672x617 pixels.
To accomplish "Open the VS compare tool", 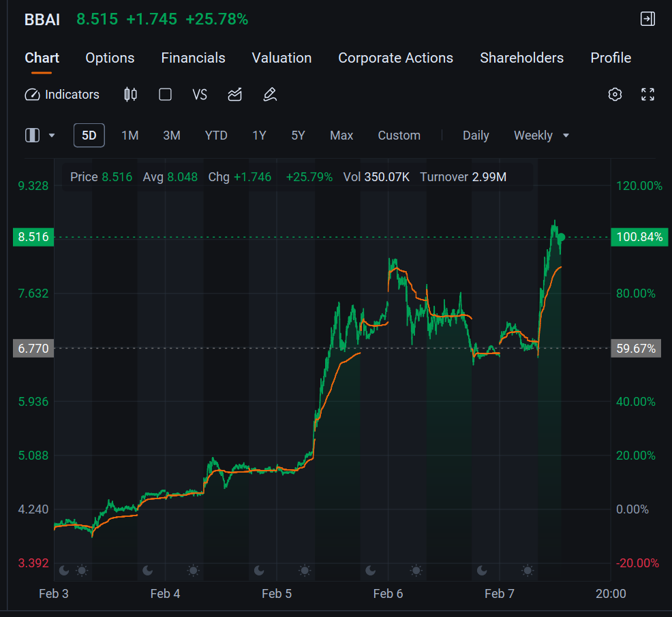I will click(x=200, y=94).
